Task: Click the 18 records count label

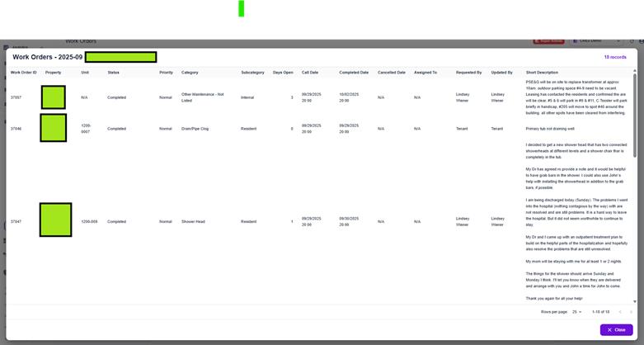Action: point(614,58)
